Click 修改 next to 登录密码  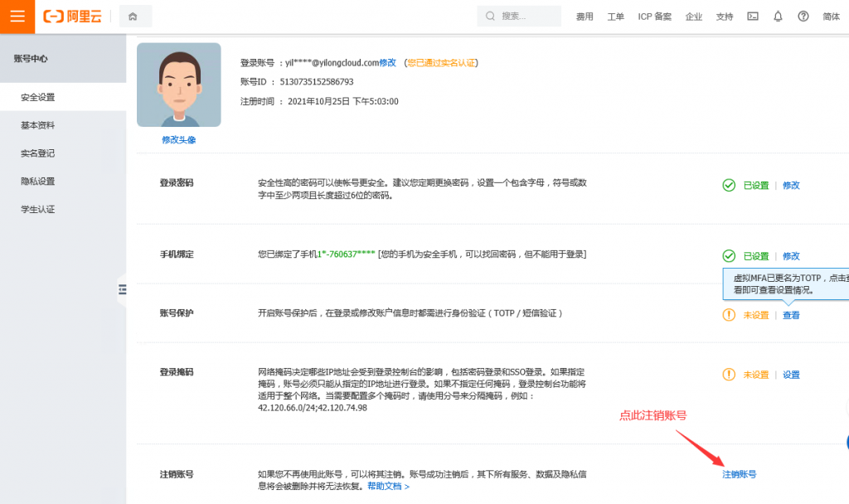pyautogui.click(x=791, y=186)
